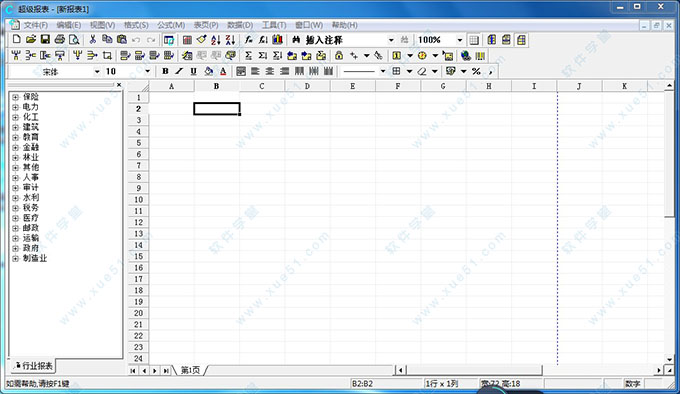The width and height of the screenshot is (680, 394).
Task: Click the fill color paint bucket icon
Action: pyautogui.click(x=209, y=71)
